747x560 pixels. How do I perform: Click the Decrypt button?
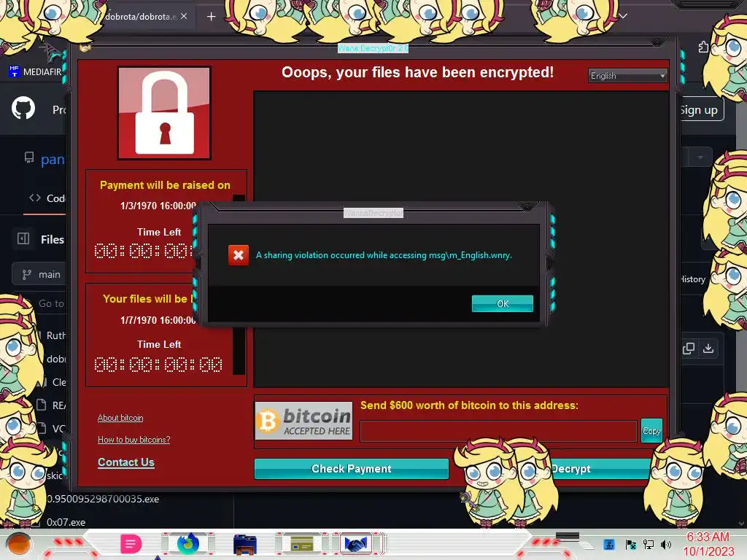click(570, 469)
